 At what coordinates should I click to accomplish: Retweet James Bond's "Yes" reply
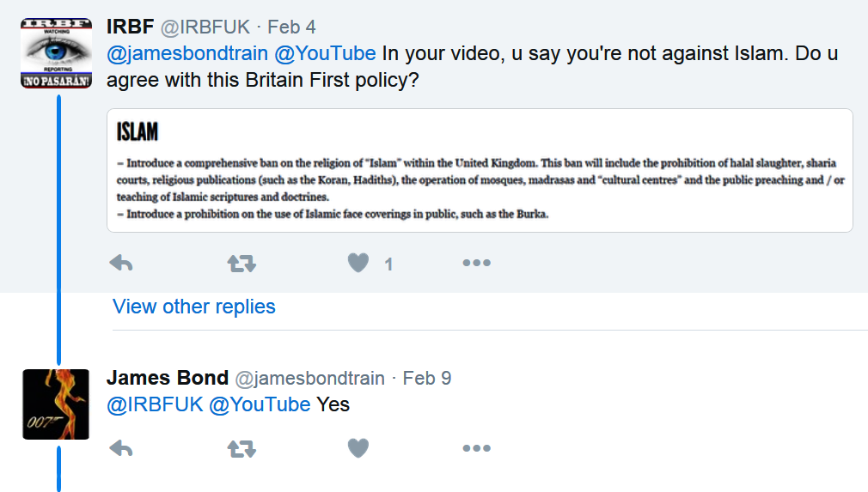pyautogui.click(x=241, y=447)
